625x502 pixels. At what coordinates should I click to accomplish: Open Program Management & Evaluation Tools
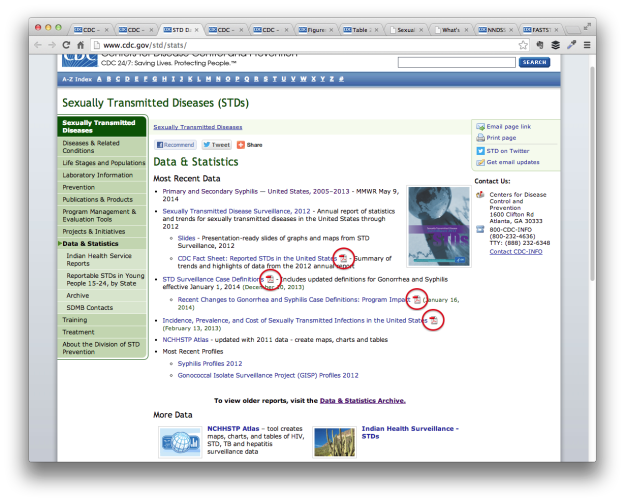[102, 215]
